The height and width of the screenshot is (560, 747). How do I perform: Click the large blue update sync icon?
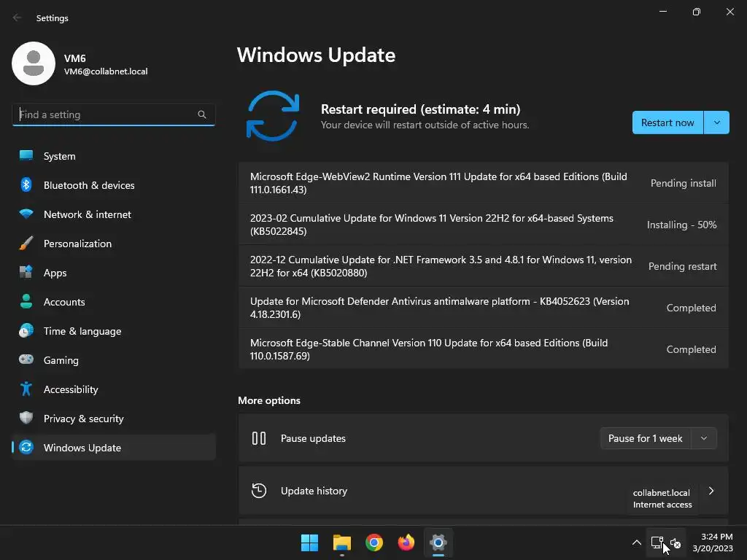pyautogui.click(x=273, y=116)
